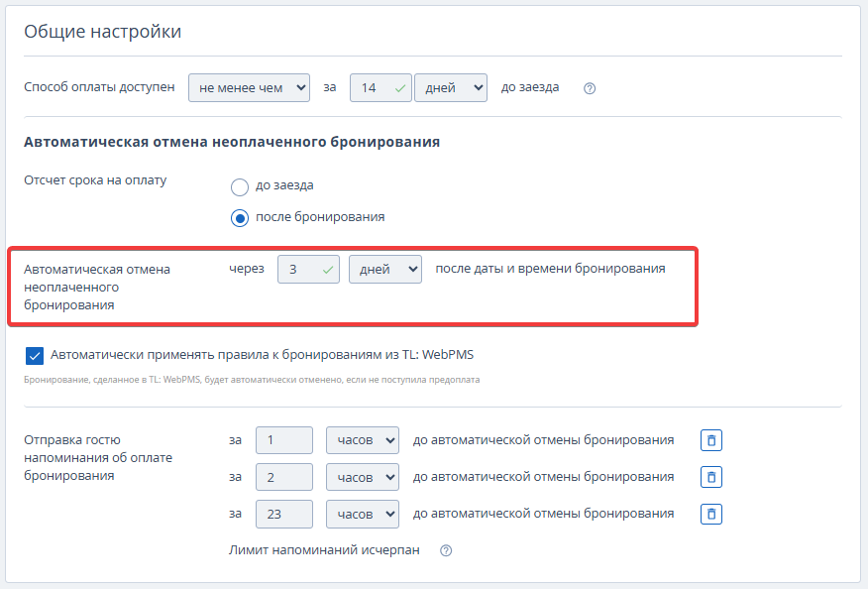Open 'дней' dropdown for automatic cancellation

click(x=385, y=270)
